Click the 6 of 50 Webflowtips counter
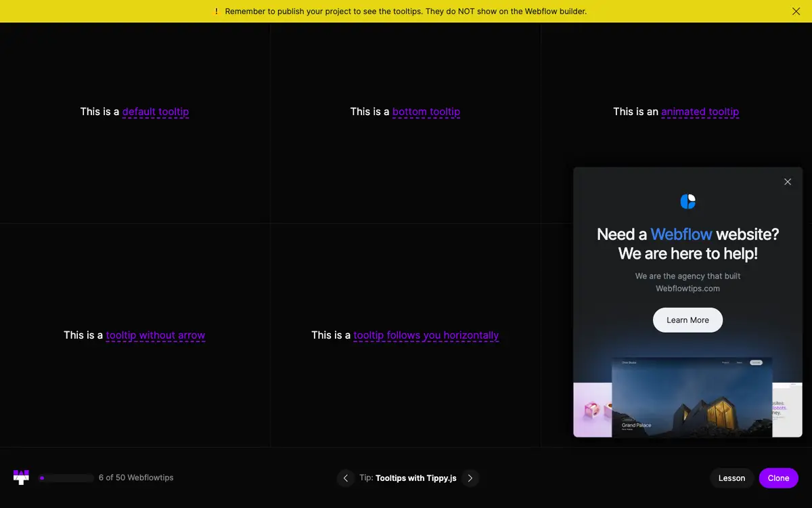 pyautogui.click(x=136, y=478)
